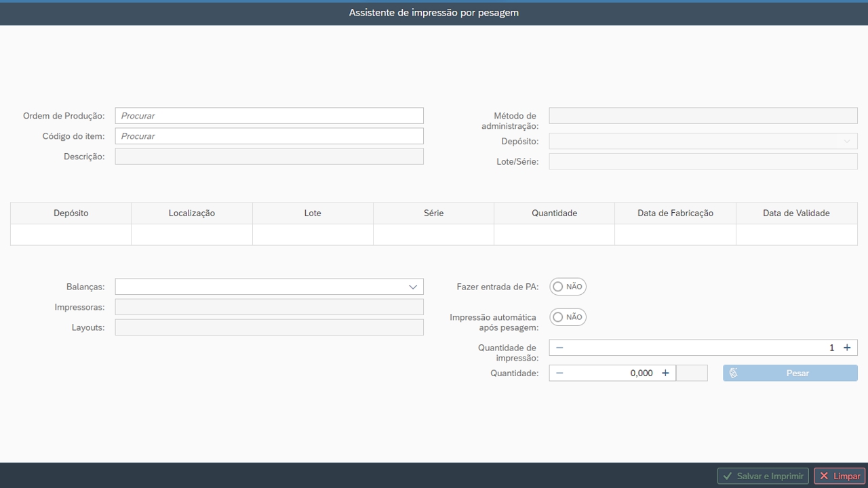Focus the Código do item field
The width and height of the screenshot is (868, 488).
point(269,136)
